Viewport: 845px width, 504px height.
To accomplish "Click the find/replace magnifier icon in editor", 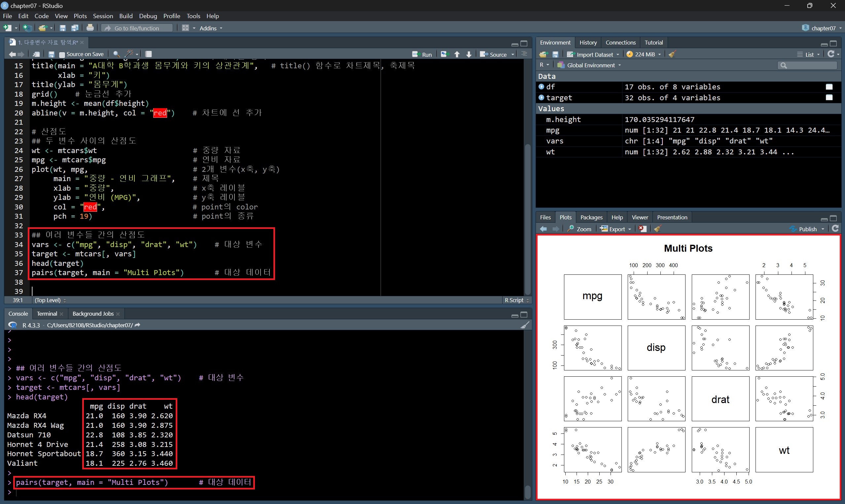I will tap(116, 54).
